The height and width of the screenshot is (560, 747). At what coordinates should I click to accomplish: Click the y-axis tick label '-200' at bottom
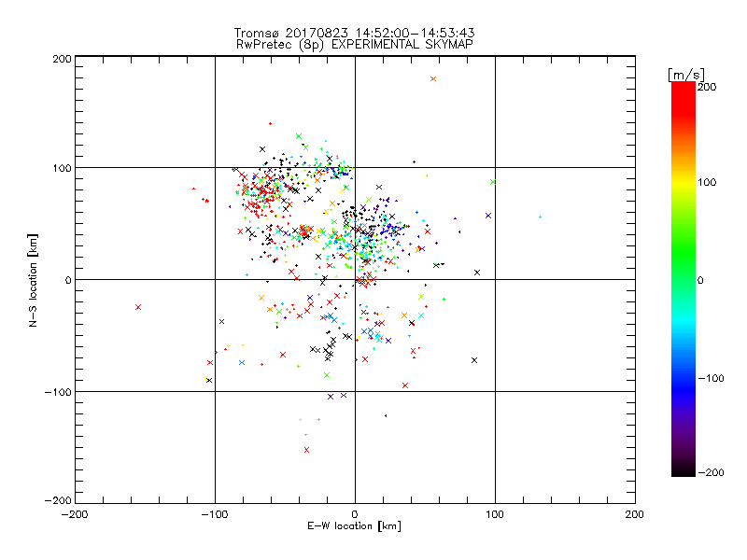point(58,500)
